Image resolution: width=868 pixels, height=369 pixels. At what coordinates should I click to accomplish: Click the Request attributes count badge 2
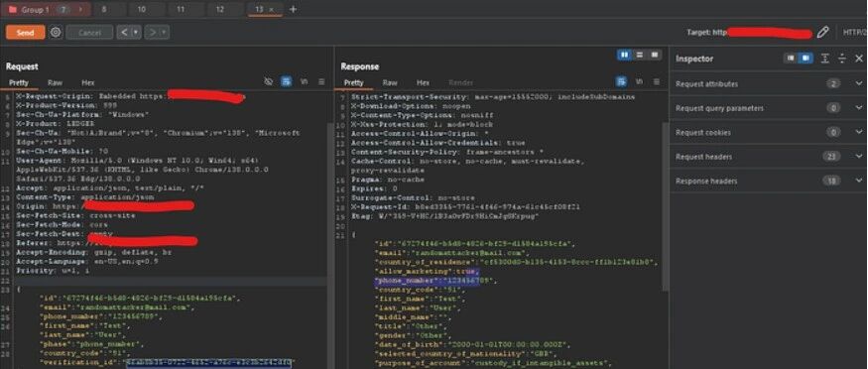(x=832, y=84)
